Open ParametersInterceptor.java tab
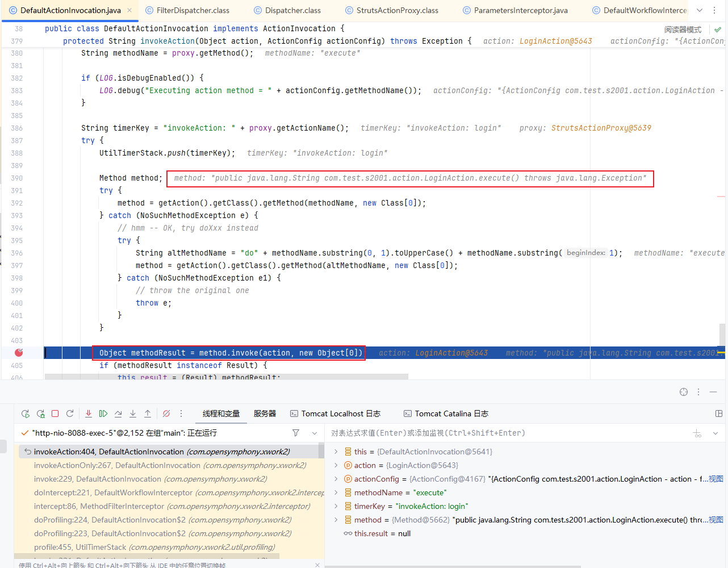The width and height of the screenshot is (728, 568). point(515,10)
